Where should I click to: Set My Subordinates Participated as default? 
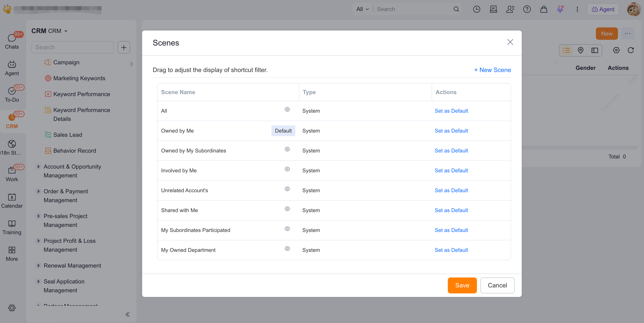tap(451, 230)
